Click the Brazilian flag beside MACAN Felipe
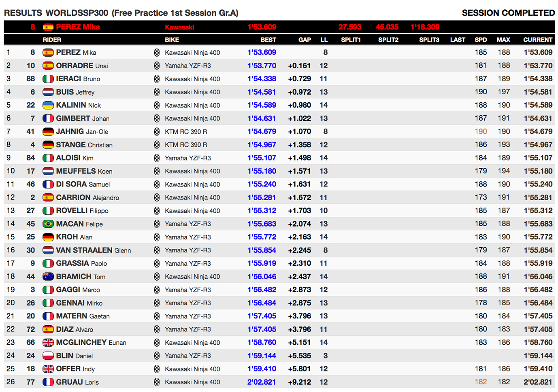Viewport: 558px width, 392px height. [x=48, y=224]
